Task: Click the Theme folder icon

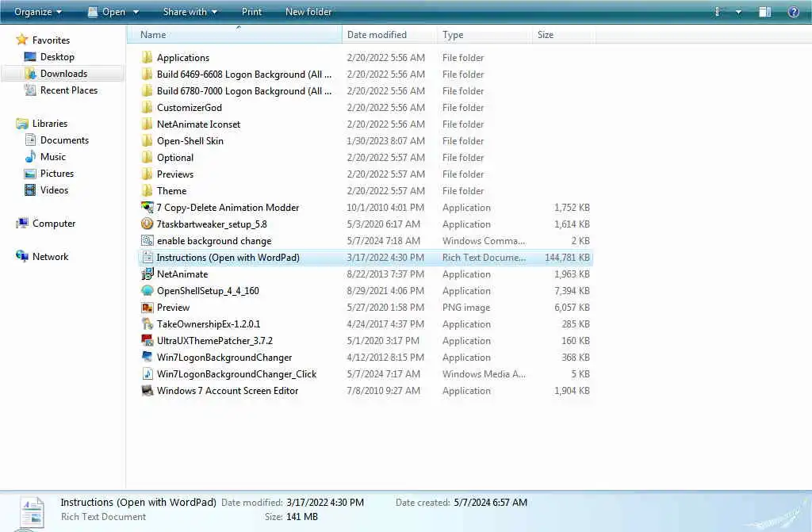Action: tap(147, 190)
